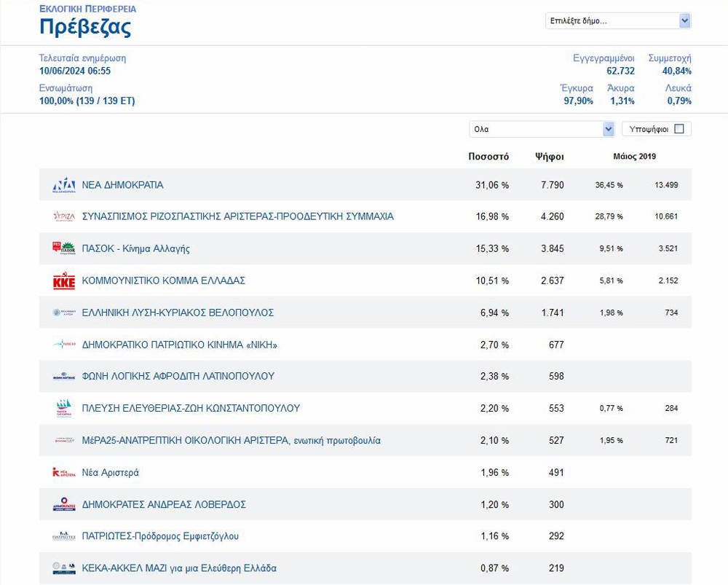Click the Φωνή Λογικής party logo
Image resolution: width=728 pixels, height=585 pixels.
tap(64, 377)
